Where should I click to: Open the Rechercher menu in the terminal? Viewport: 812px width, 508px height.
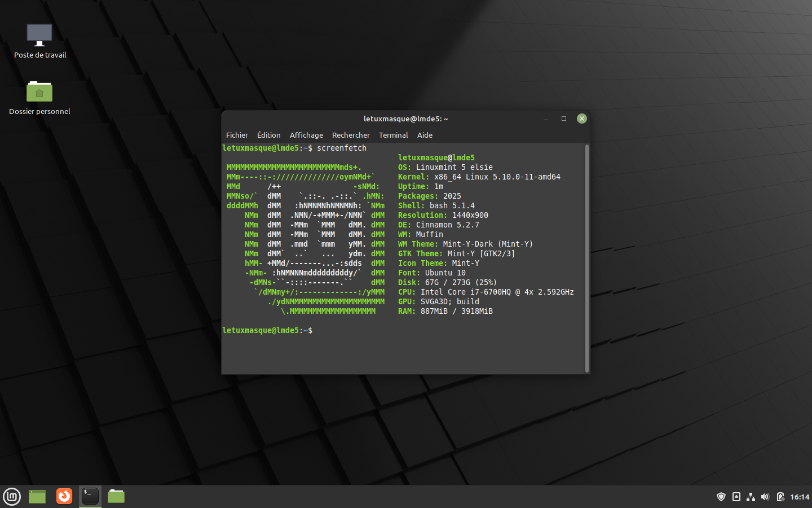click(351, 135)
